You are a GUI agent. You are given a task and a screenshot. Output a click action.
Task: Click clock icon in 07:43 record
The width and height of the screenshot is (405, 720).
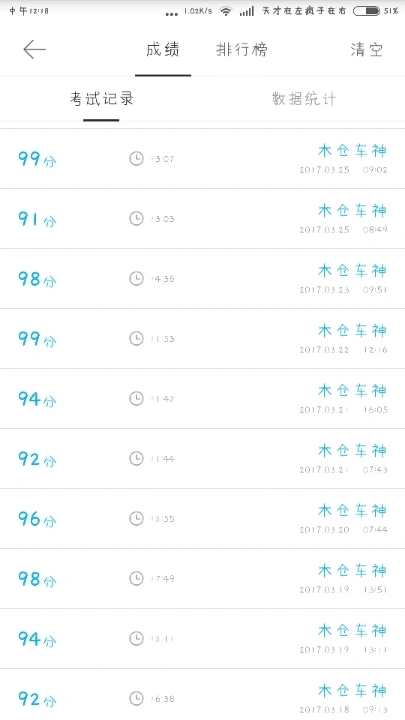coord(136,459)
